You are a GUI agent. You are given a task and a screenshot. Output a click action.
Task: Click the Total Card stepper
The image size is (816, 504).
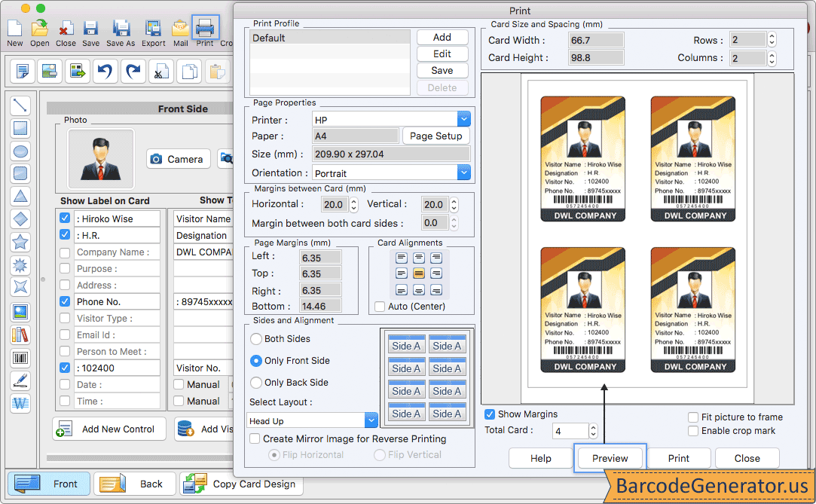(593, 431)
